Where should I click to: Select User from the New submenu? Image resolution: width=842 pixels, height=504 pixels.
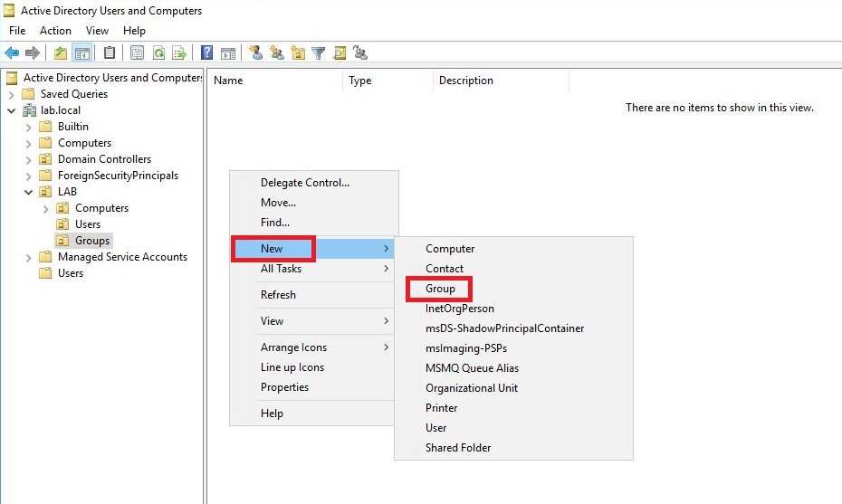[x=513, y=428]
